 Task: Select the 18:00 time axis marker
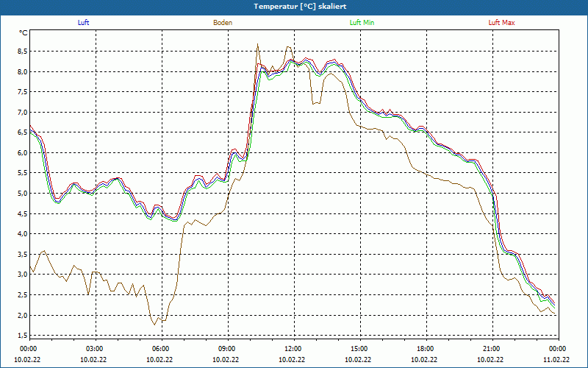[426, 349]
